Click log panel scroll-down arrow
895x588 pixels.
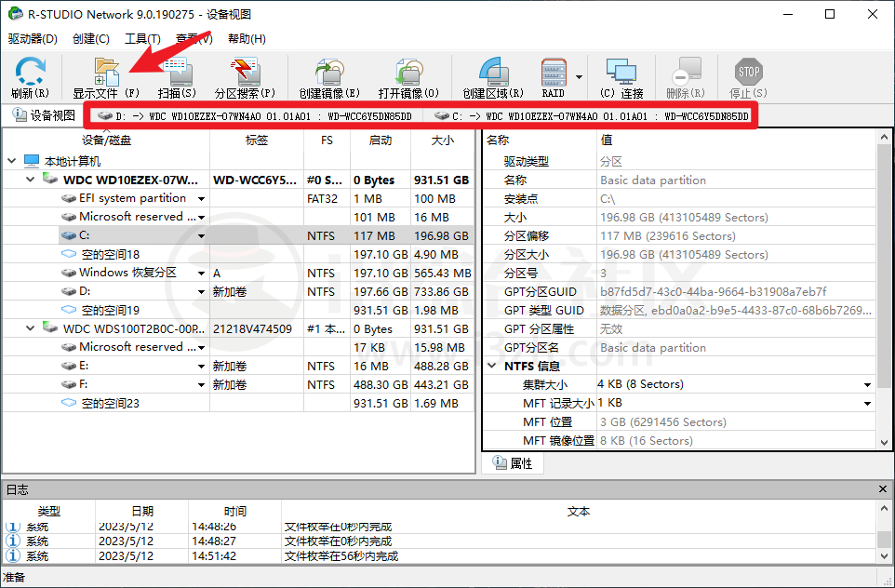pyautogui.click(x=884, y=556)
